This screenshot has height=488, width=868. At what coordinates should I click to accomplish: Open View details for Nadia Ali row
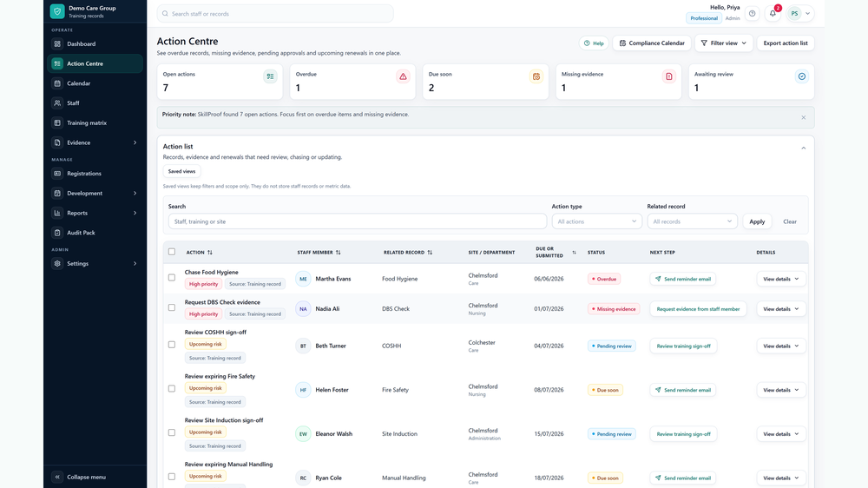781,309
